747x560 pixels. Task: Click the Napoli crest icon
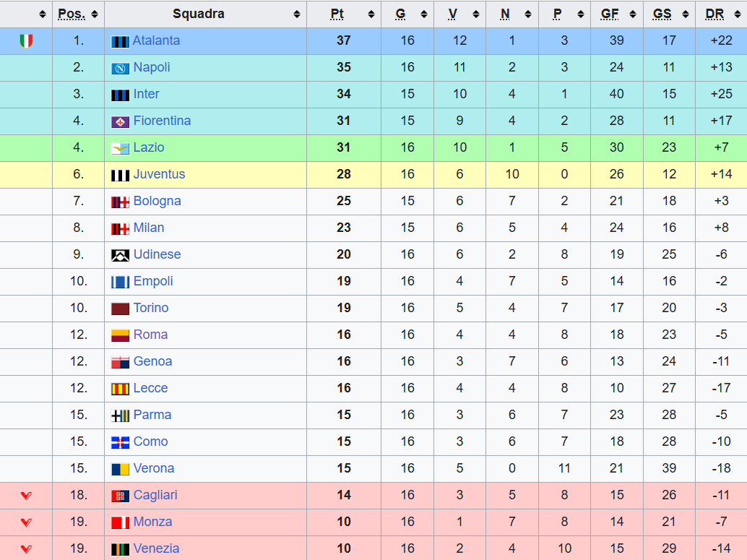[120, 68]
